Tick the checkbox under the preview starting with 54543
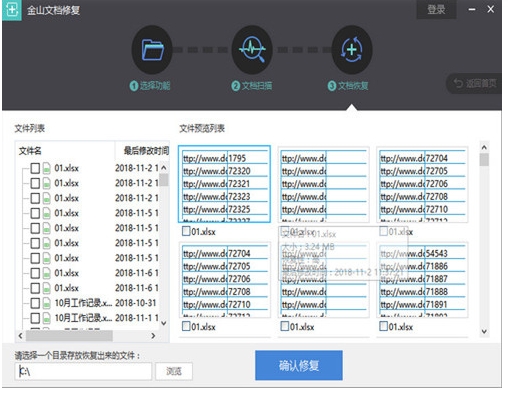This screenshot has height=393, width=508. coord(383,326)
